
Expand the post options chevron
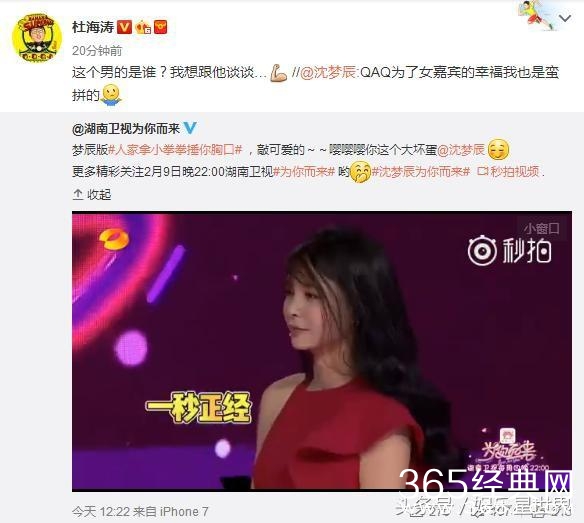pos(565,18)
